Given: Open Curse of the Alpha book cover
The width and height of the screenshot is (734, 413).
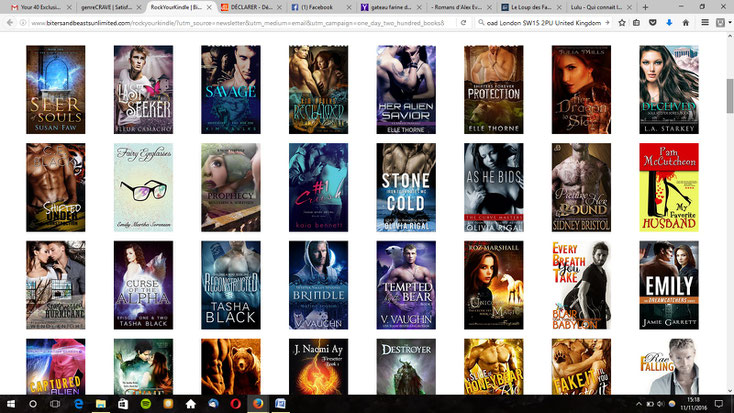Looking at the screenshot, I should (143, 285).
